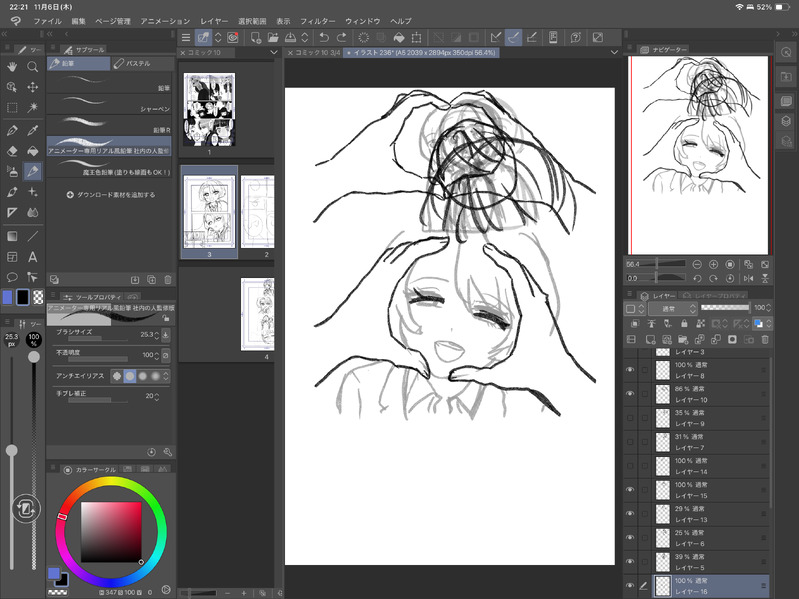
Task: Click ダウンロード素材を追加する button
Action: [110, 194]
